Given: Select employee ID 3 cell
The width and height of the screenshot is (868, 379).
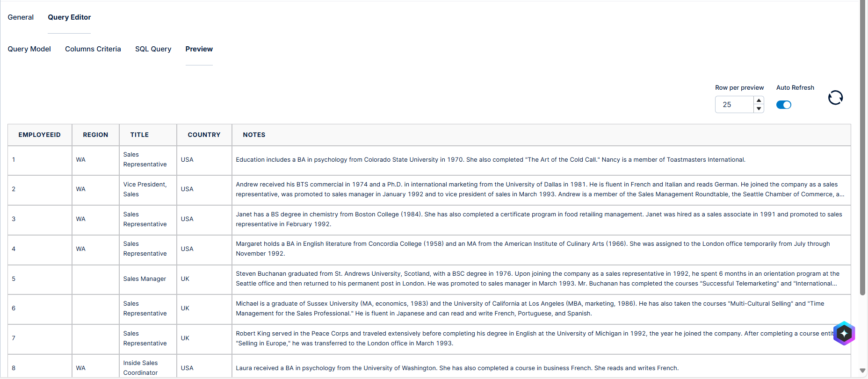Looking at the screenshot, I should tap(40, 219).
